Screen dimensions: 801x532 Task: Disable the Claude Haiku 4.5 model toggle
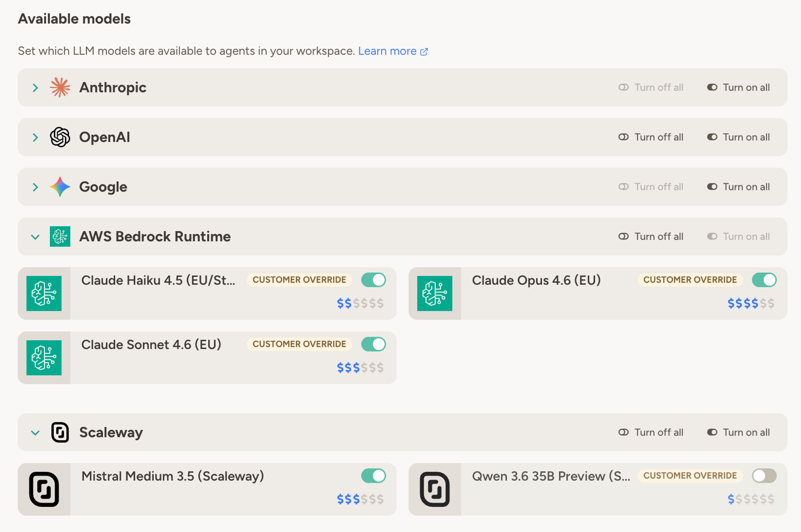point(373,280)
